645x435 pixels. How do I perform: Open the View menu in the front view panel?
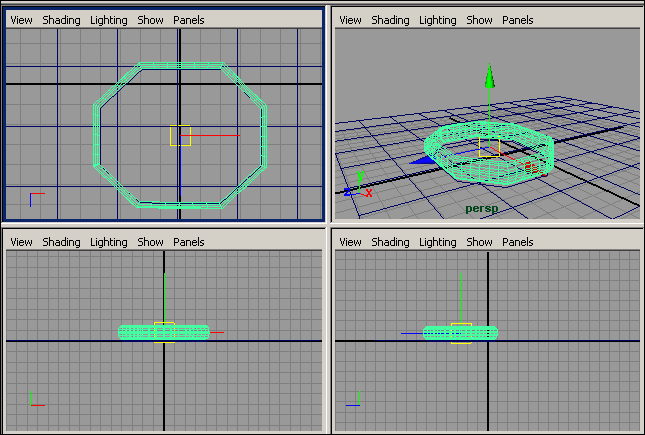click(21, 242)
